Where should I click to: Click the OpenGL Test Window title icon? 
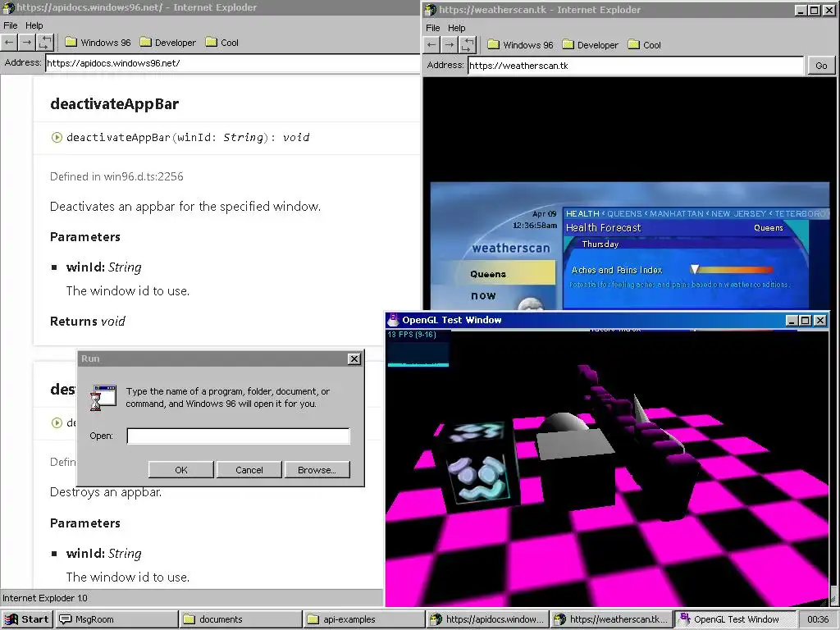coord(393,320)
